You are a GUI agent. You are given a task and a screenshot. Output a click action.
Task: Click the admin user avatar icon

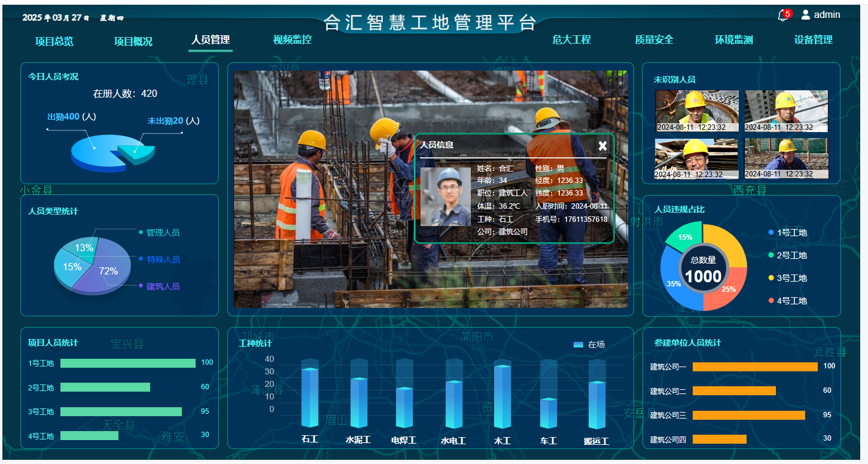pos(805,15)
